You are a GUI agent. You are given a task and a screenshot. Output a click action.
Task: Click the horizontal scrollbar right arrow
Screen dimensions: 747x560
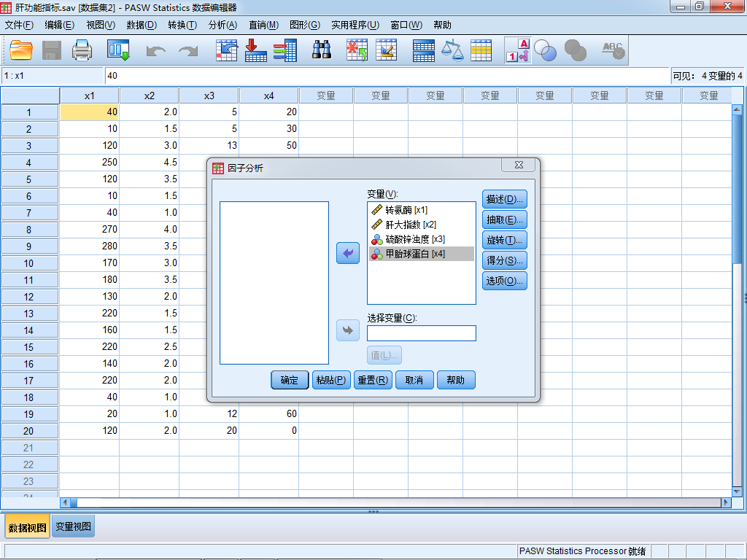[726, 502]
